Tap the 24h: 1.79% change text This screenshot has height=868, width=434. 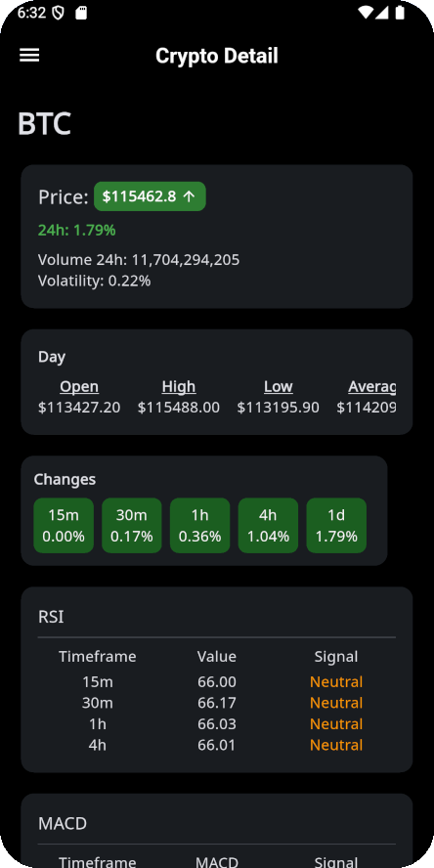click(77, 231)
